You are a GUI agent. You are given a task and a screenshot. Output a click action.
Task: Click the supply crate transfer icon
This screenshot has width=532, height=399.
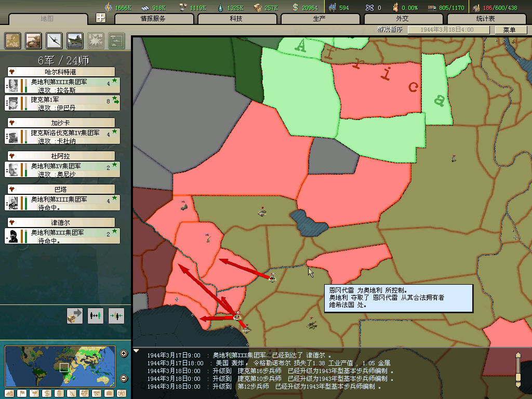tap(75, 315)
